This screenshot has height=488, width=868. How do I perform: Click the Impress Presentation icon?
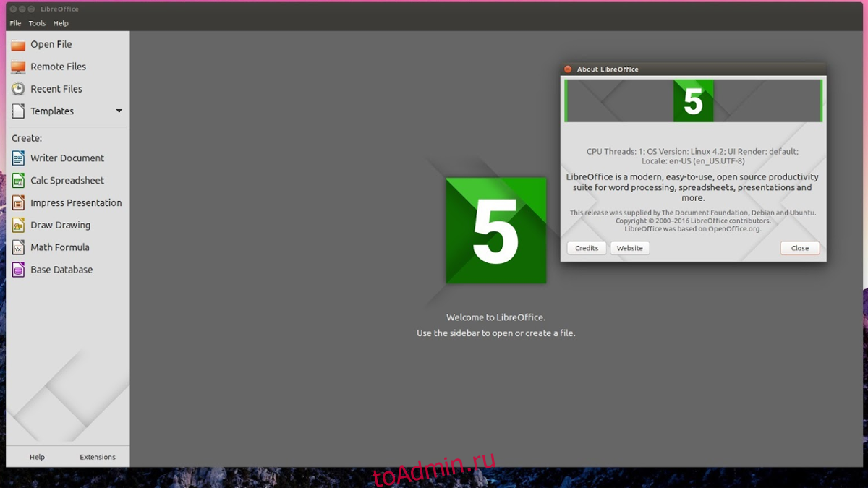click(x=18, y=203)
